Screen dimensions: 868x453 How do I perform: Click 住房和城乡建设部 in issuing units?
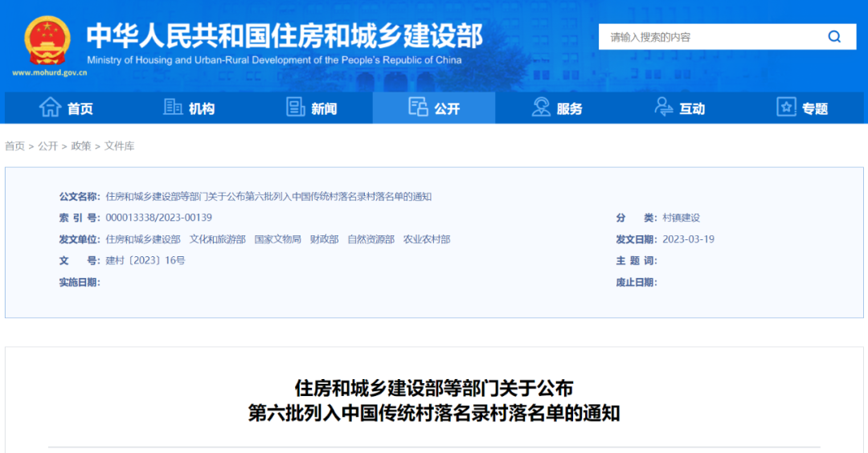click(x=143, y=239)
